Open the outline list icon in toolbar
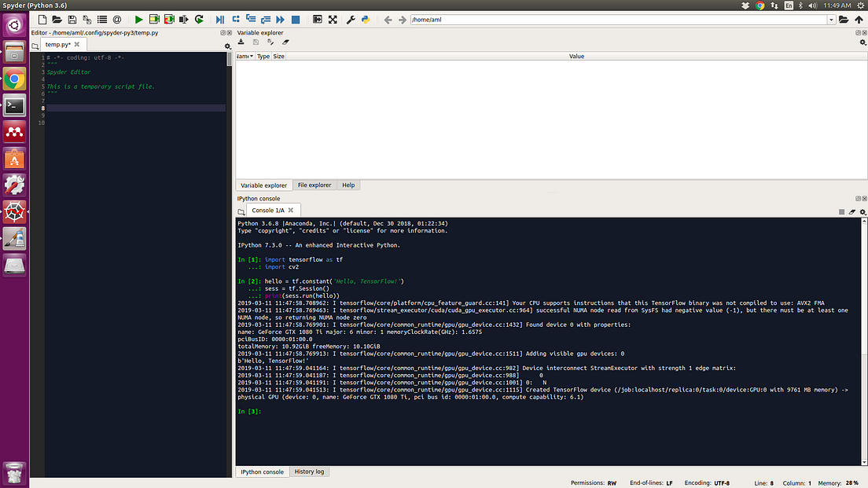 point(102,20)
